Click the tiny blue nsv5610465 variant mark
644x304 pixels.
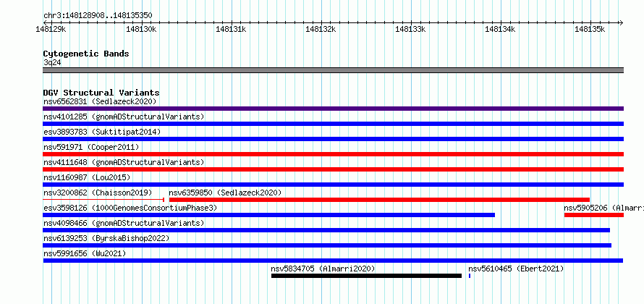(470, 276)
